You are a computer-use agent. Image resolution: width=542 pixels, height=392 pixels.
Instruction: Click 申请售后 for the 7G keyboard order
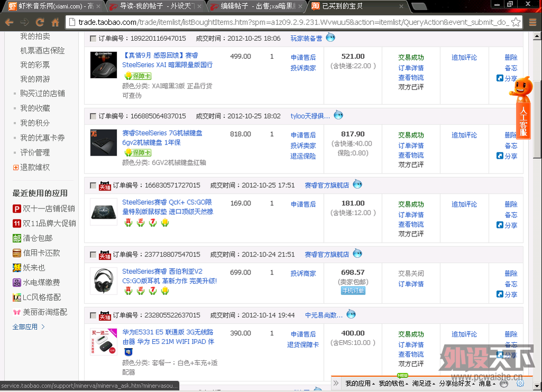tap(303, 135)
